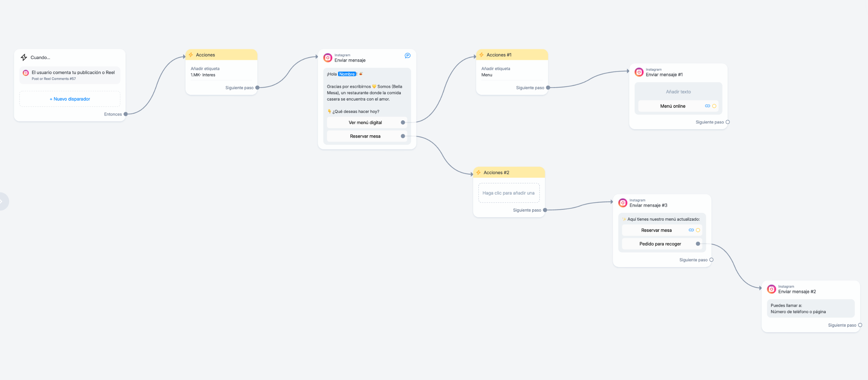Click the chat bubble icon on Enviar mensaje
Image resolution: width=868 pixels, height=380 pixels.
coord(408,56)
